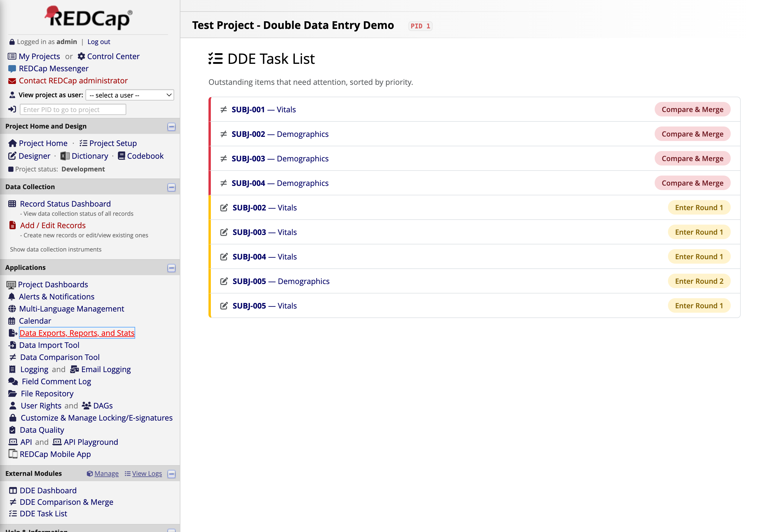Screen dimensions: 757x532
Task: Click the Data Comparison Tool not-equal icon
Action: [13, 357]
